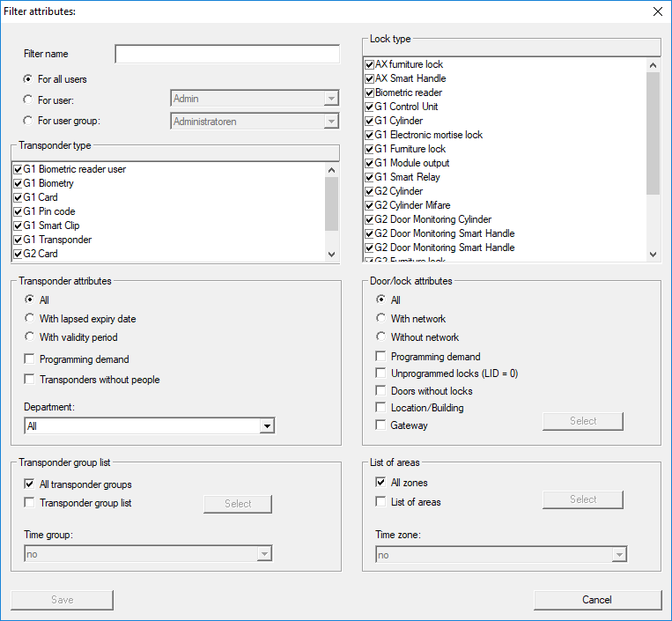Check 'Doors without locks' option

click(380, 391)
